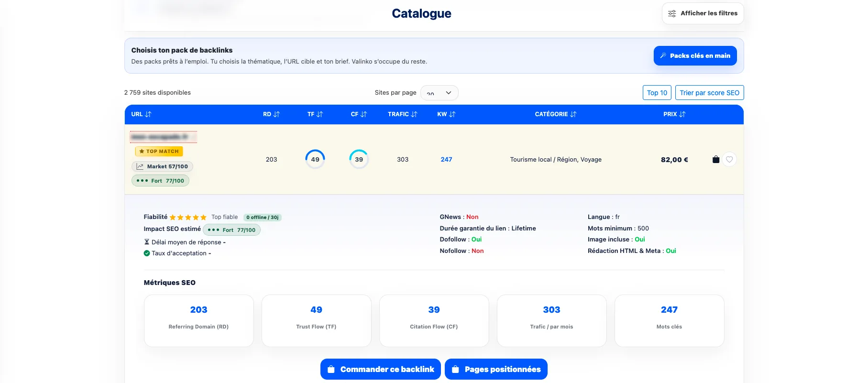The image size is (868, 383).
Task: Click Commander ce backlink button
Action: pyautogui.click(x=380, y=369)
